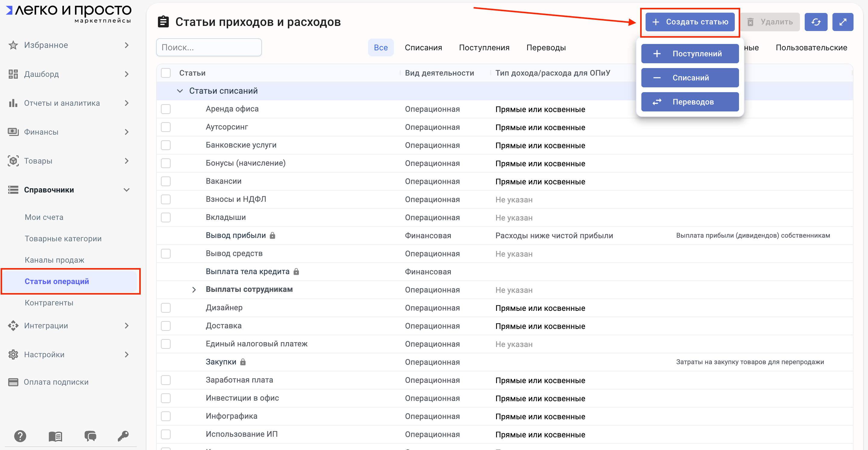Screen dimensions: 868x450
Task: Switch to the Списания filter tab
Action: point(423,48)
